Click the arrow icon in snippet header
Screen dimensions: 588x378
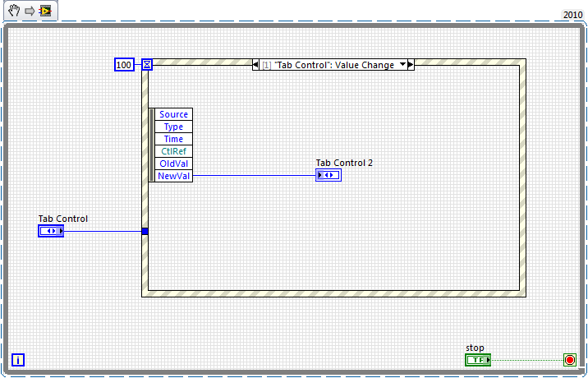[x=30, y=11]
